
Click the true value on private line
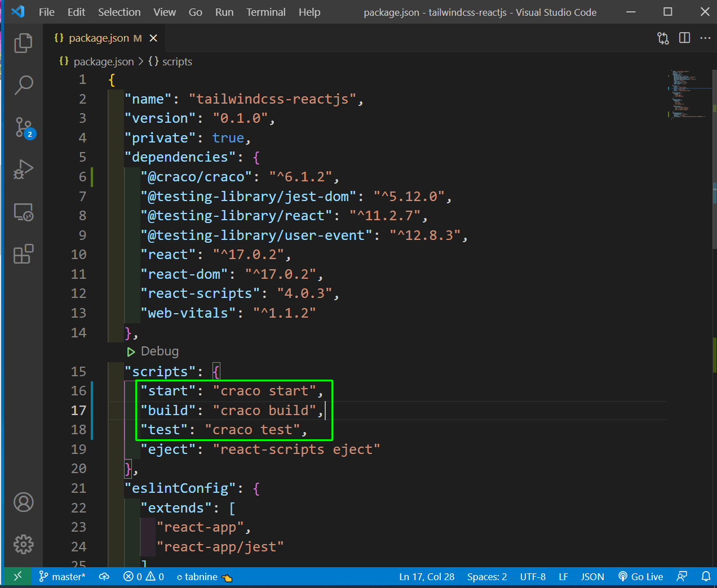click(x=228, y=138)
